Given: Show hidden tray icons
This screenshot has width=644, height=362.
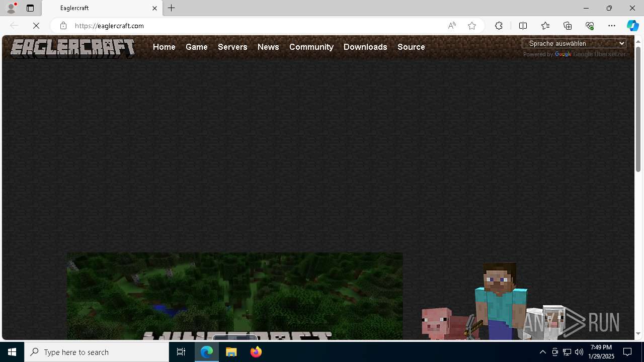Looking at the screenshot, I should tap(542, 352).
